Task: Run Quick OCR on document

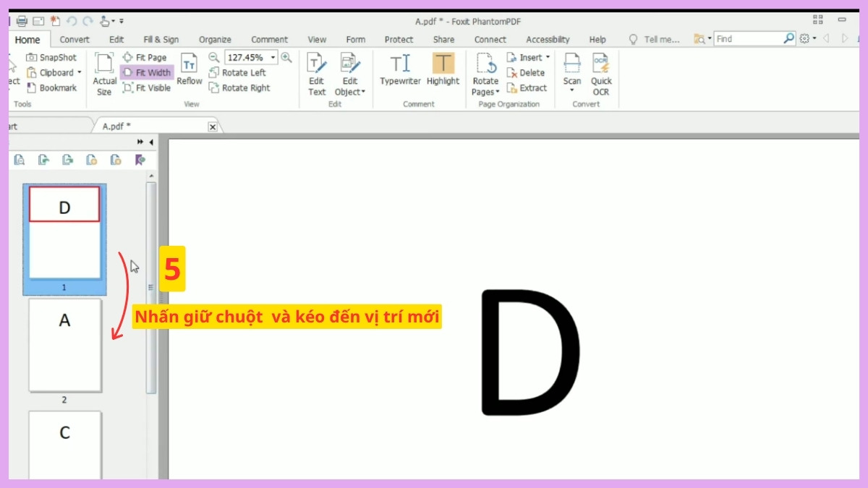Action: tap(601, 74)
